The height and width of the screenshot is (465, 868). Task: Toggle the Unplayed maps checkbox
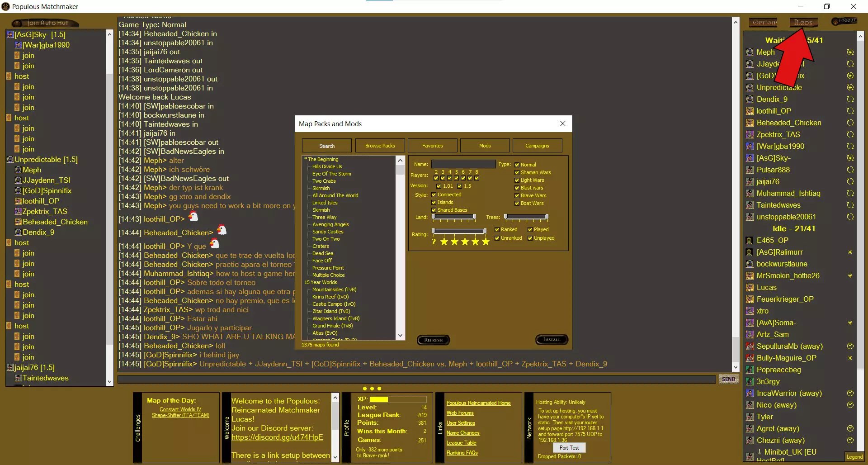point(530,238)
